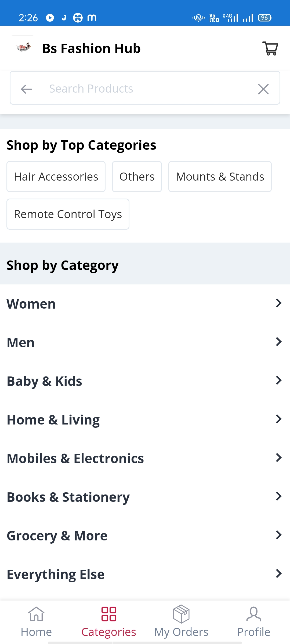290x644 pixels.
Task: Select the Others category chip
Action: pyautogui.click(x=137, y=177)
